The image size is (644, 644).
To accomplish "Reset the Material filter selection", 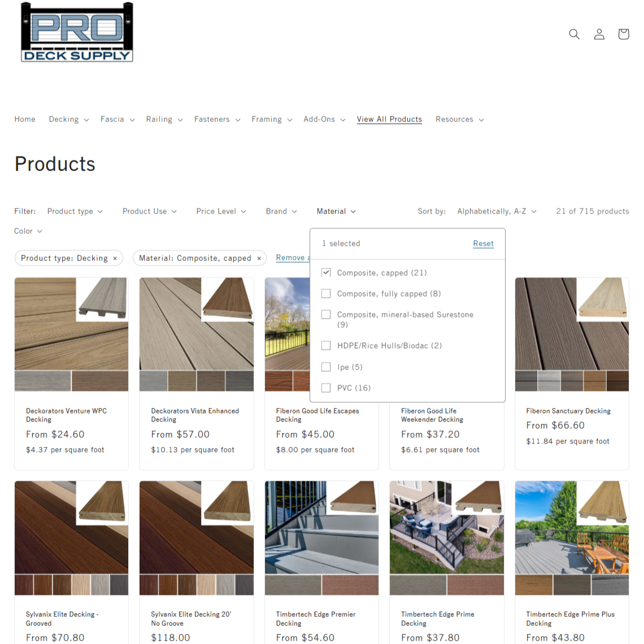I will (x=483, y=243).
